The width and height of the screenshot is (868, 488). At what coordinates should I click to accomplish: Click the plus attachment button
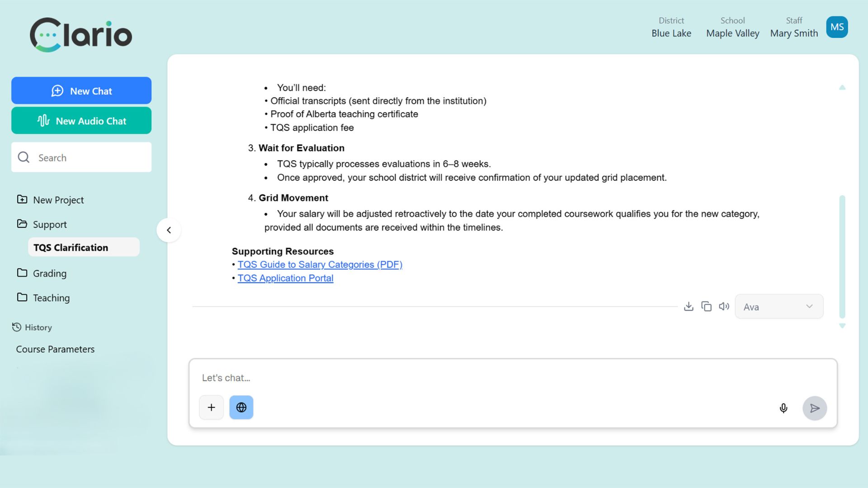[211, 408]
